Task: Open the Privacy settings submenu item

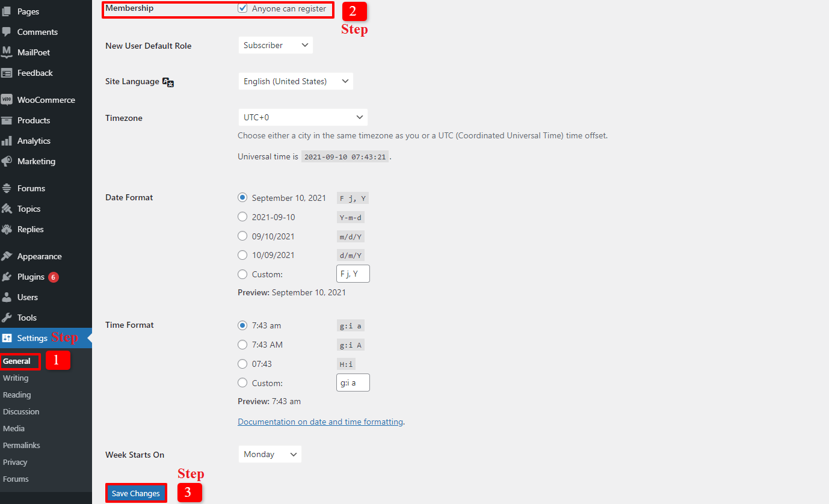Action: [x=15, y=463]
